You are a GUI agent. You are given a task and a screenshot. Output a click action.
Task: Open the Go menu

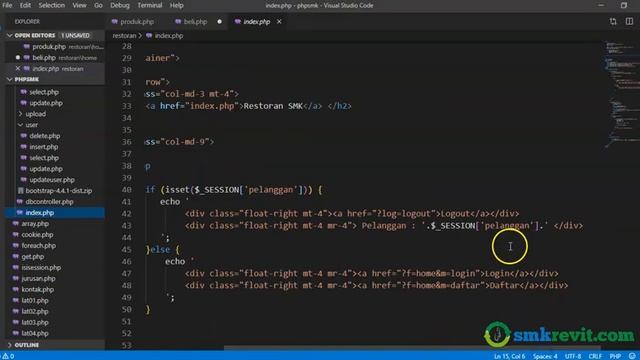(98, 5)
